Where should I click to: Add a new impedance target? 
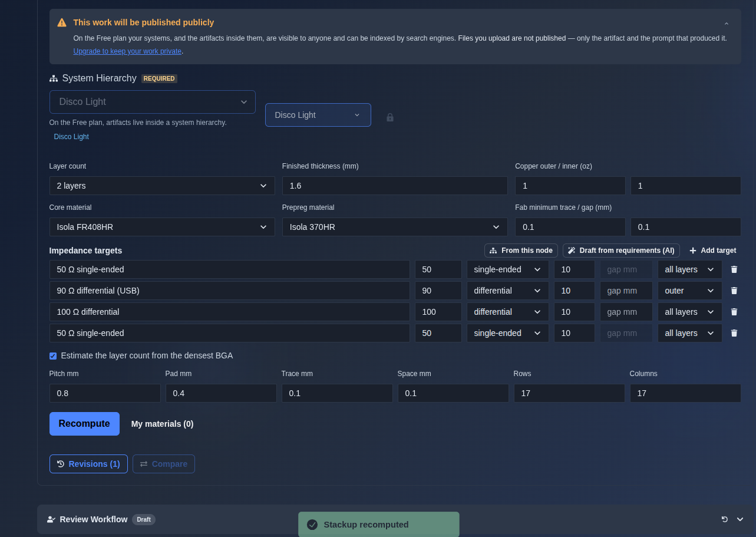point(713,251)
